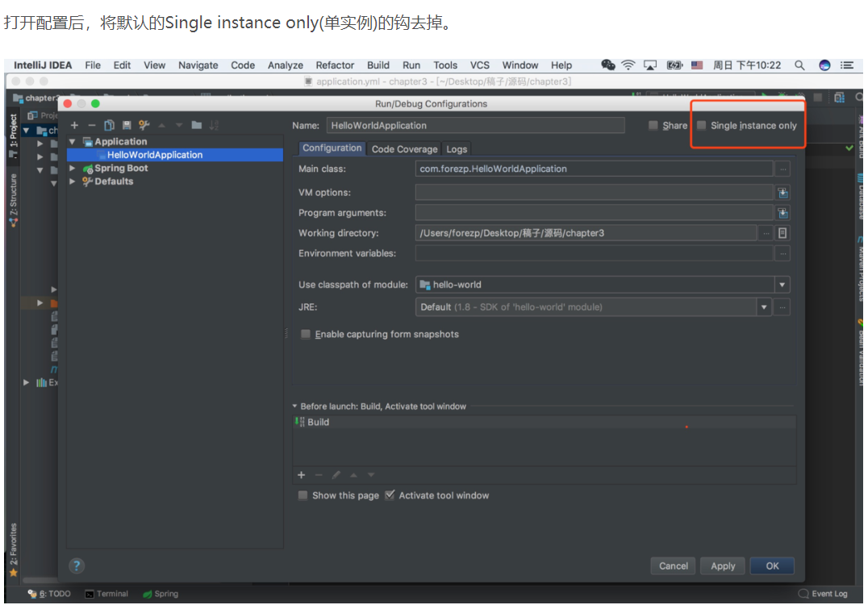868x605 pixels.
Task: Insert macros icon beside Working directory
Action: [782, 233]
